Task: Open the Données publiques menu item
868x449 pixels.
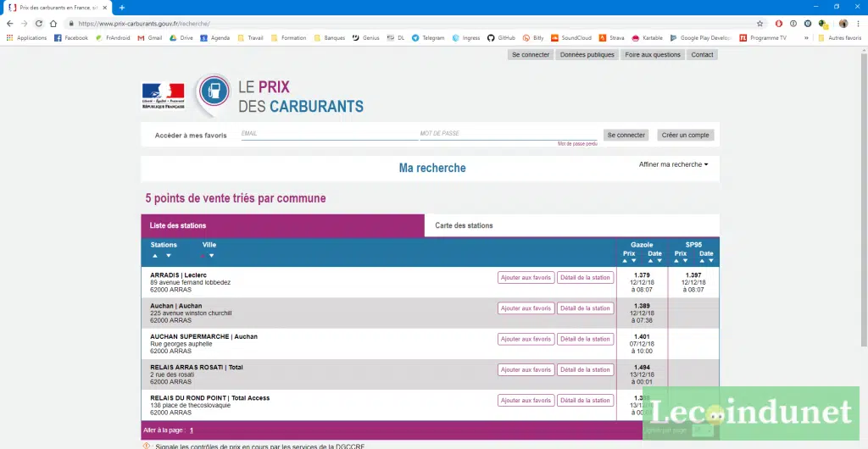Action: (x=587, y=55)
